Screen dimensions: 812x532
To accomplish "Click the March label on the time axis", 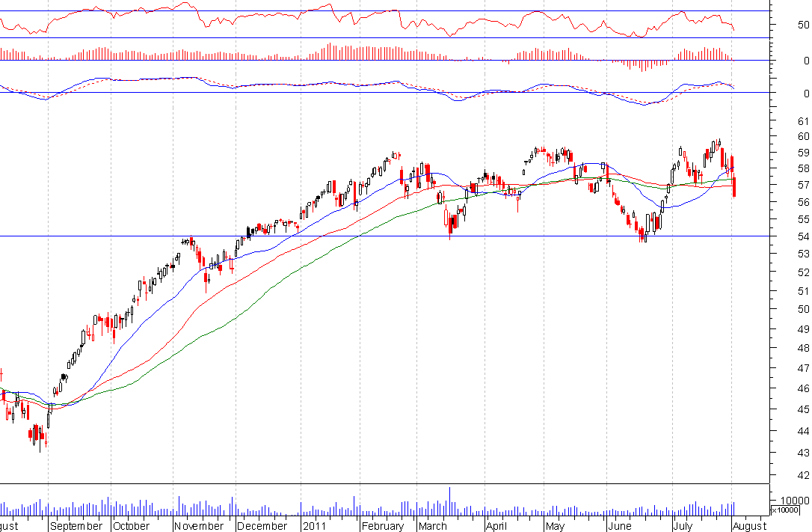I will pos(432,526).
